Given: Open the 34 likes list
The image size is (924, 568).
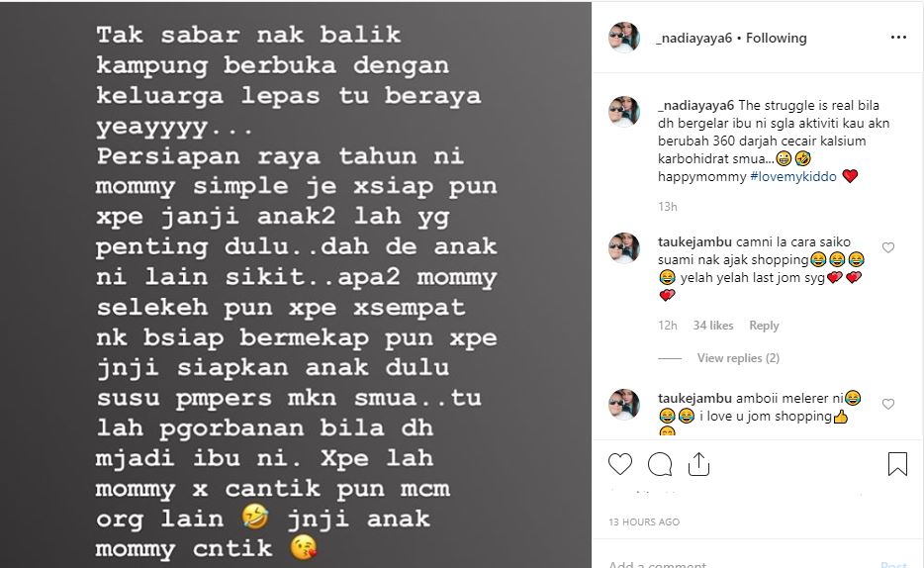Looking at the screenshot, I should point(713,326).
